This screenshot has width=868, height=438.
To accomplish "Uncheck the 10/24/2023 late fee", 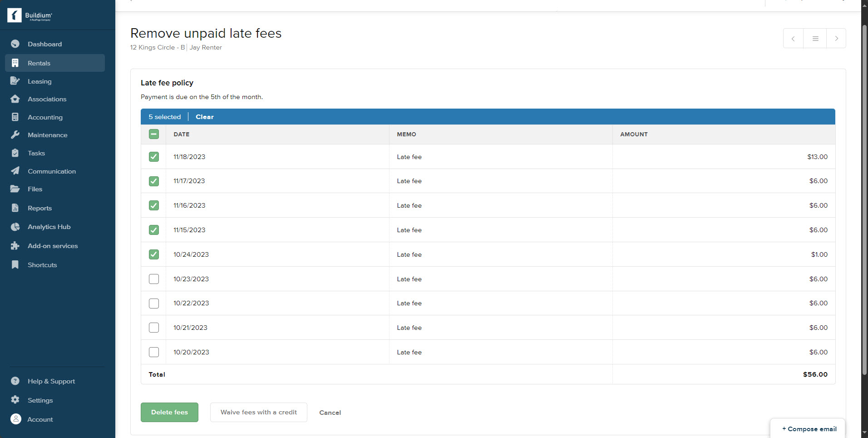I will [154, 254].
